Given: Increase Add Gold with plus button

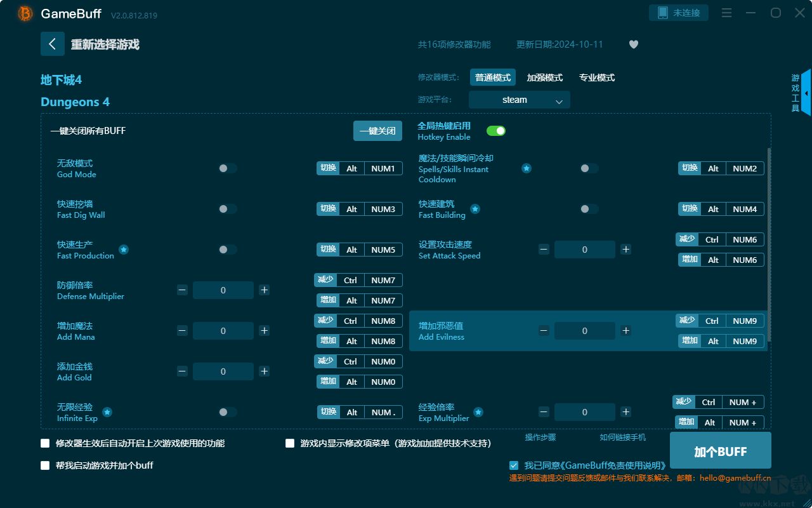Looking at the screenshot, I should point(264,371).
